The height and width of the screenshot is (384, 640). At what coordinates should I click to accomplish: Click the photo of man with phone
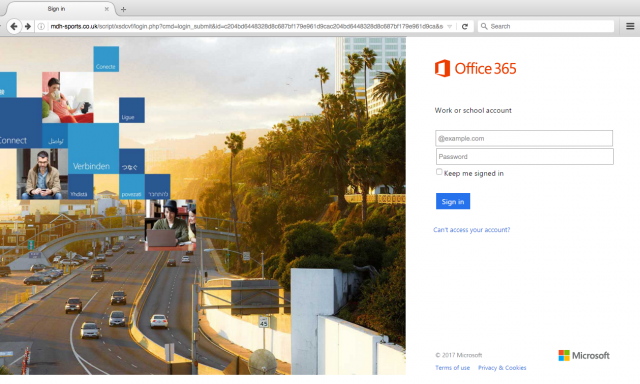(x=42, y=174)
